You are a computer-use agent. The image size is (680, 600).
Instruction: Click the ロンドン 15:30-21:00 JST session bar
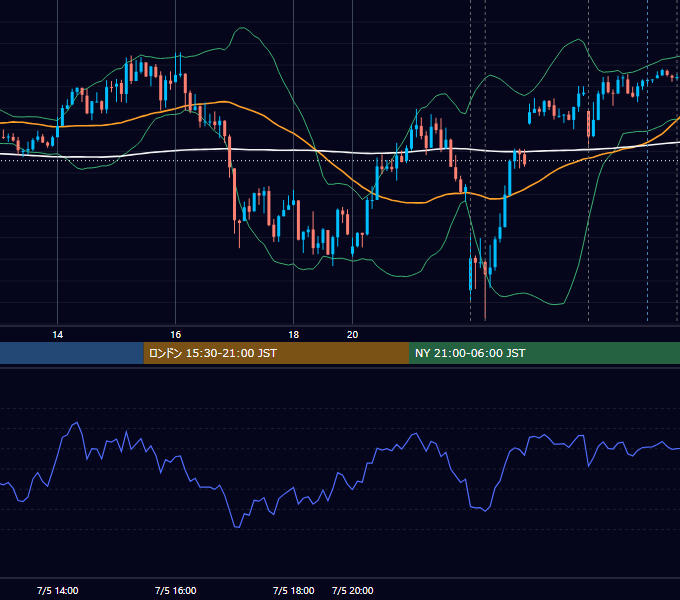(276, 353)
